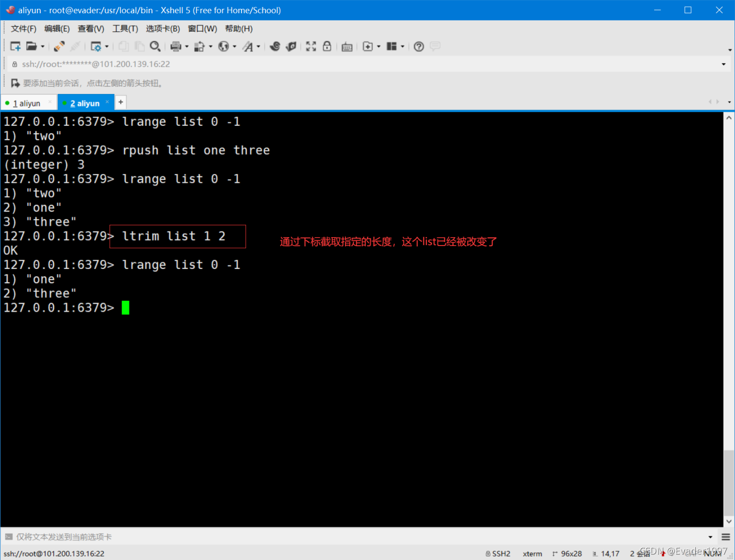Click the Session Properties gear icon
Screen dimensions: 735x560
(x=96, y=47)
